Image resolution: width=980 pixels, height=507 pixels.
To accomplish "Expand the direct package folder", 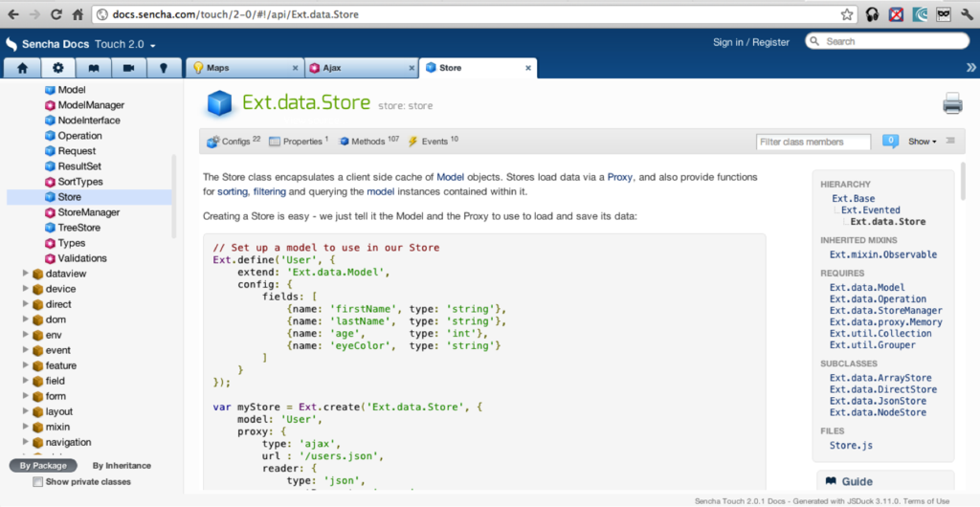I will pyautogui.click(x=26, y=304).
